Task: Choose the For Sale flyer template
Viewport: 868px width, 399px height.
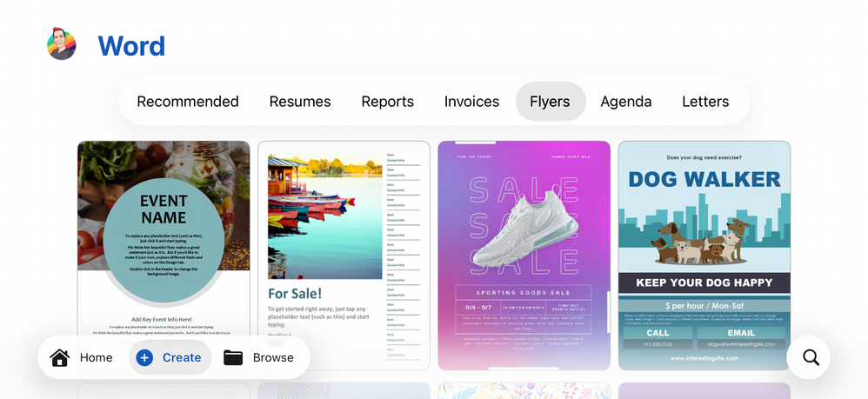Action: pyautogui.click(x=344, y=255)
